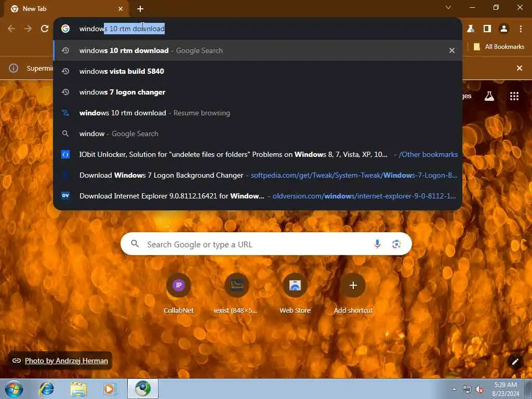This screenshot has width=532, height=399.
Task: Click the info icon on the info bar
Action: coord(14,68)
